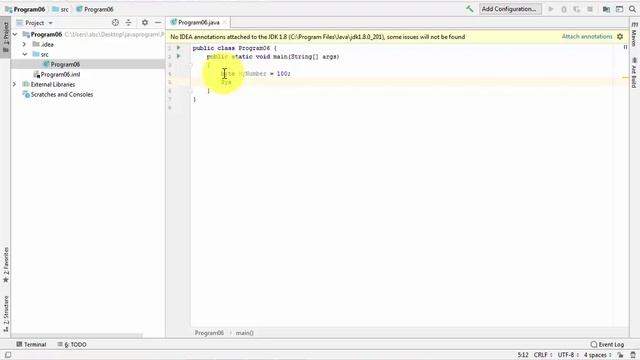The width and height of the screenshot is (640, 360).
Task: Open the Project Structure icon
Action: coord(606,9)
